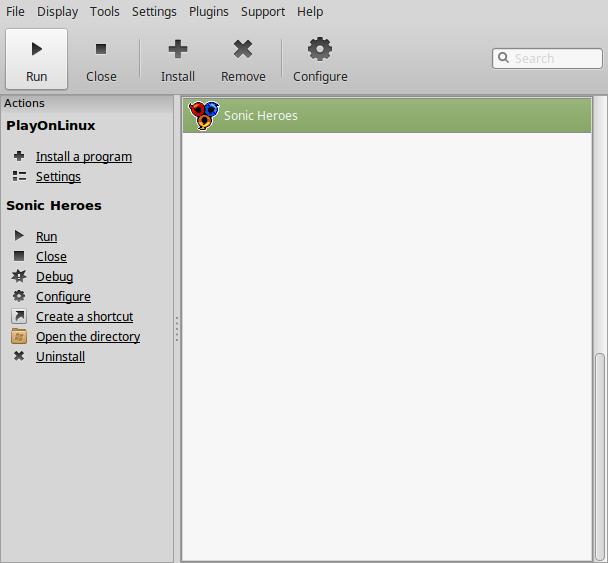Click the gear icon beside sidebar Configure link
Viewport: 608px width, 563px height.
(19, 296)
